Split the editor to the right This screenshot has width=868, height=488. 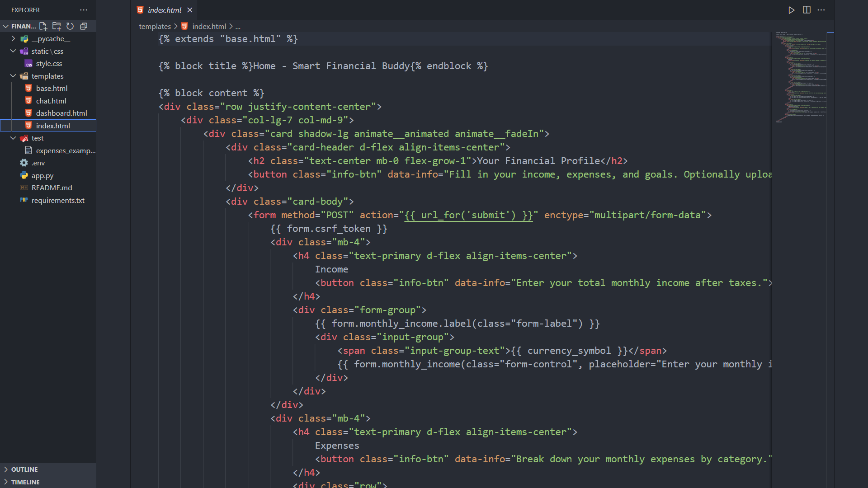pyautogui.click(x=807, y=10)
